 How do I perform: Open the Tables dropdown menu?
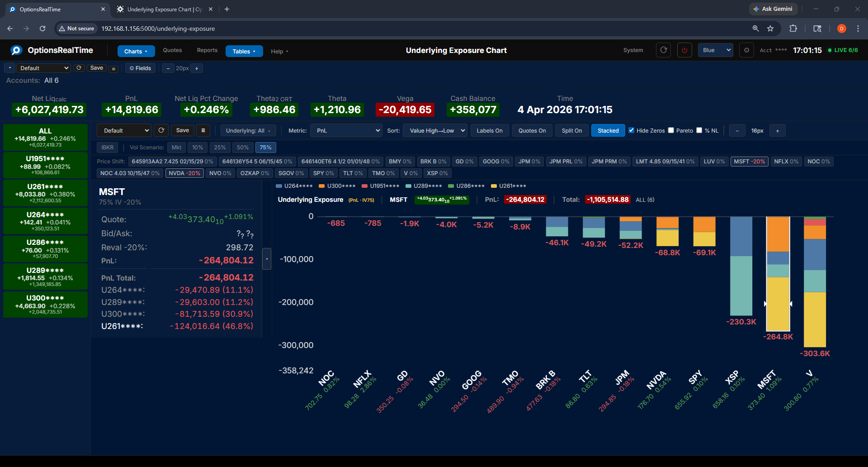click(244, 51)
